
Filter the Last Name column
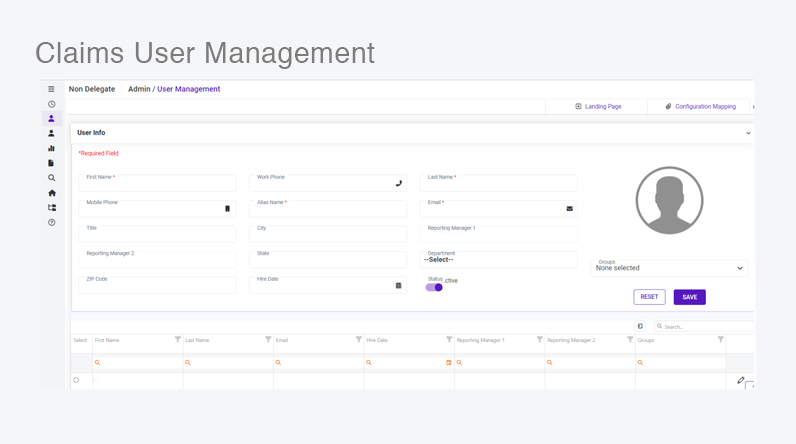click(x=268, y=339)
